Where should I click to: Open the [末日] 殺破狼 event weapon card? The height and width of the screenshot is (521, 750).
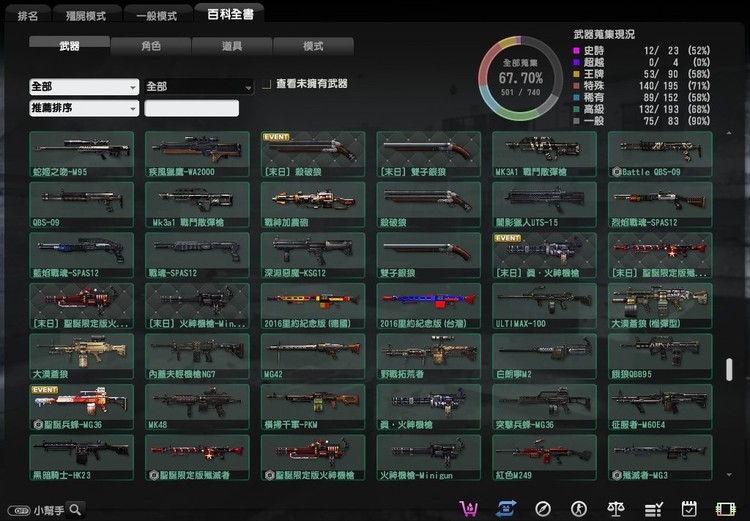click(313, 154)
